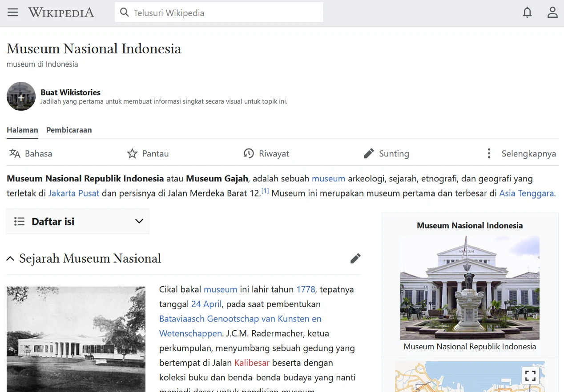Open the 1778 year link
This screenshot has width=564, height=392.
pyautogui.click(x=306, y=289)
